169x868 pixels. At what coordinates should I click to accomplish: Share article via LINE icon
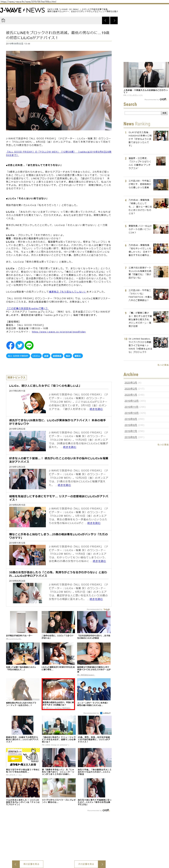click(x=29, y=345)
